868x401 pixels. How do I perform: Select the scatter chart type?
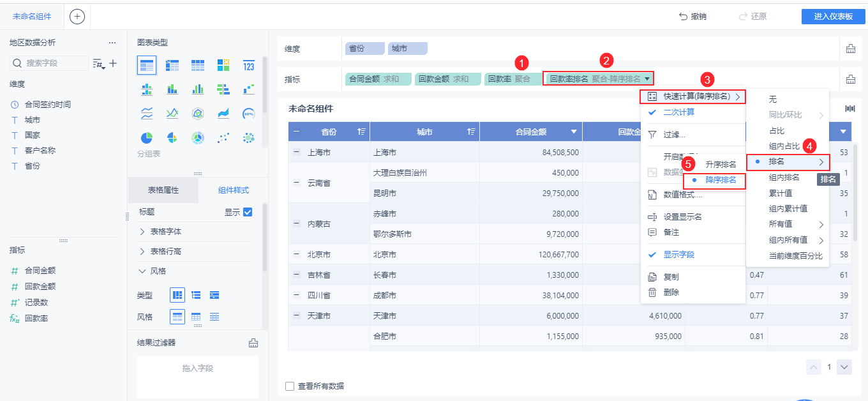[223, 137]
